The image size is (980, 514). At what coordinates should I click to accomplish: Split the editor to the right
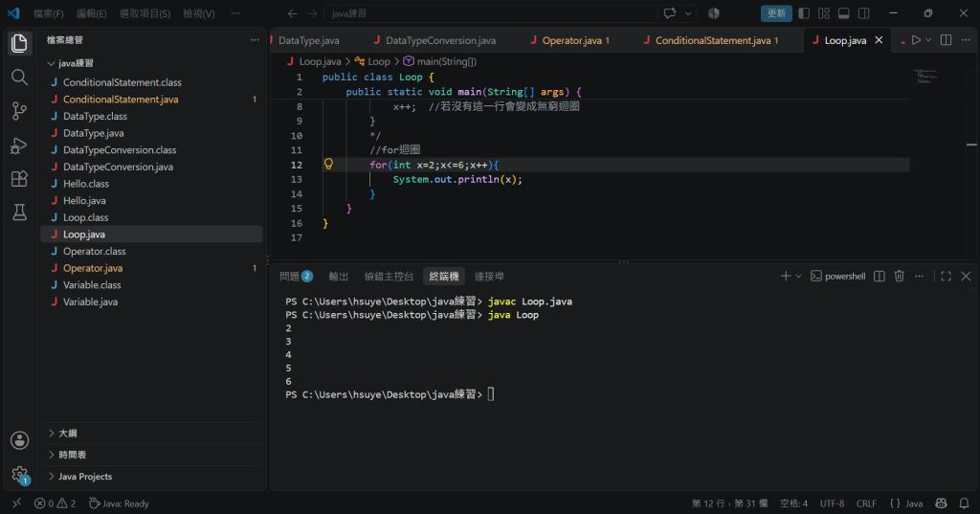tap(946, 40)
